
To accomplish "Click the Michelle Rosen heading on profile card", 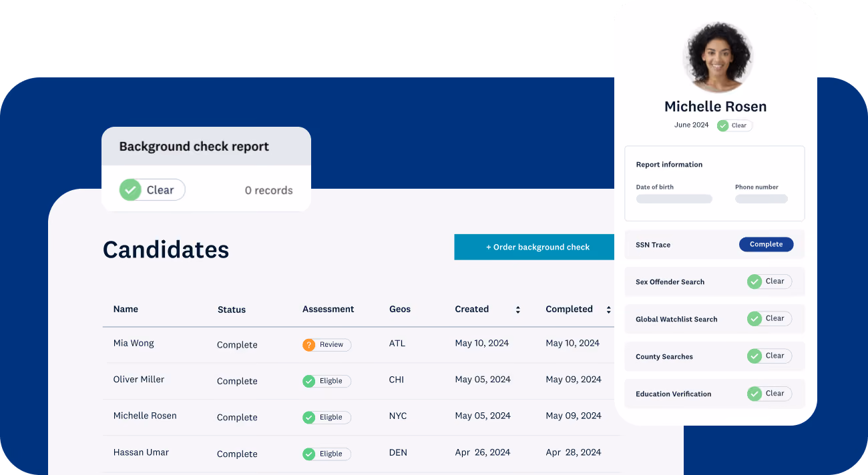I will point(715,106).
